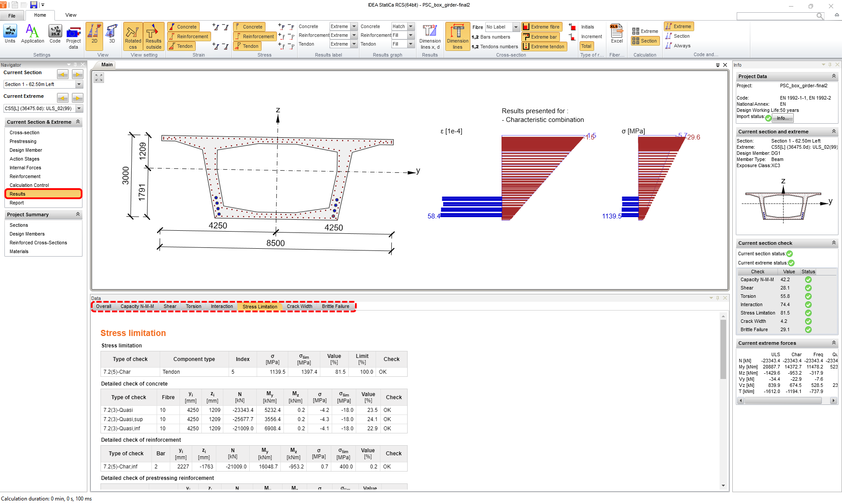Viewport: 842px width, 504px height.
Task: Toggle Extreme bar display
Action: 540,37
